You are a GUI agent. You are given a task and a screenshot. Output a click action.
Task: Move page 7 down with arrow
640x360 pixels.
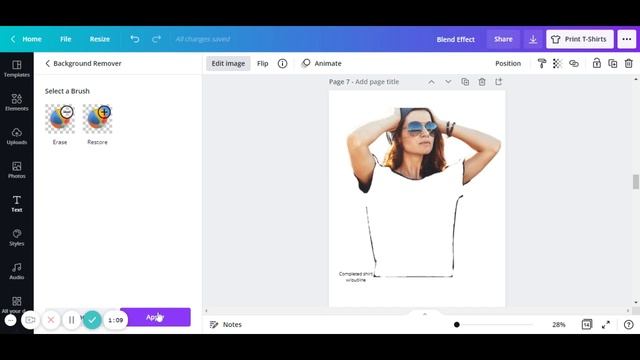click(448, 82)
